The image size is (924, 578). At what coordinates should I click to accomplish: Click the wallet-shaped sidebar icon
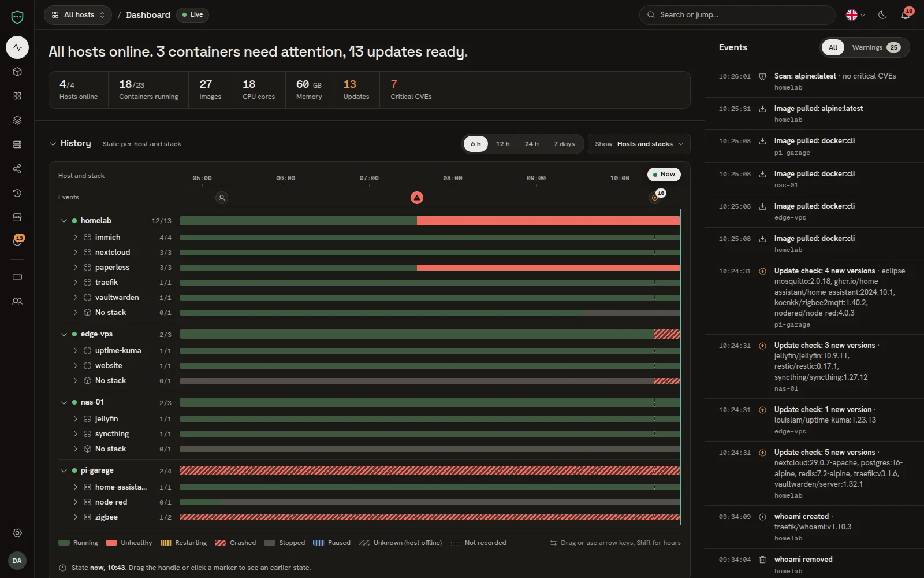click(x=17, y=277)
